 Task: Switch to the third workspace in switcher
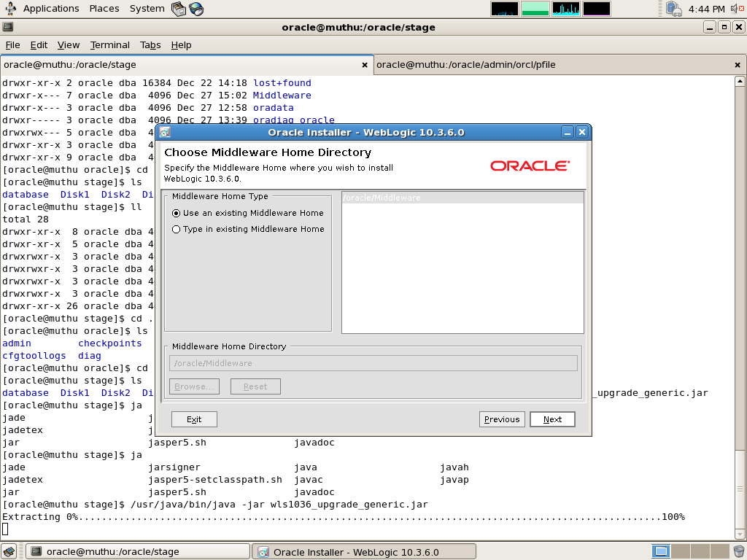700,551
